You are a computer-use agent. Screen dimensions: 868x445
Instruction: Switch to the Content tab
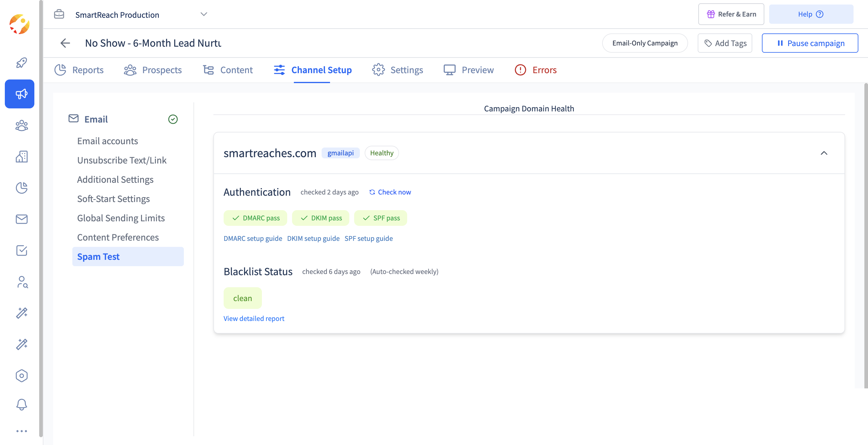click(x=228, y=70)
